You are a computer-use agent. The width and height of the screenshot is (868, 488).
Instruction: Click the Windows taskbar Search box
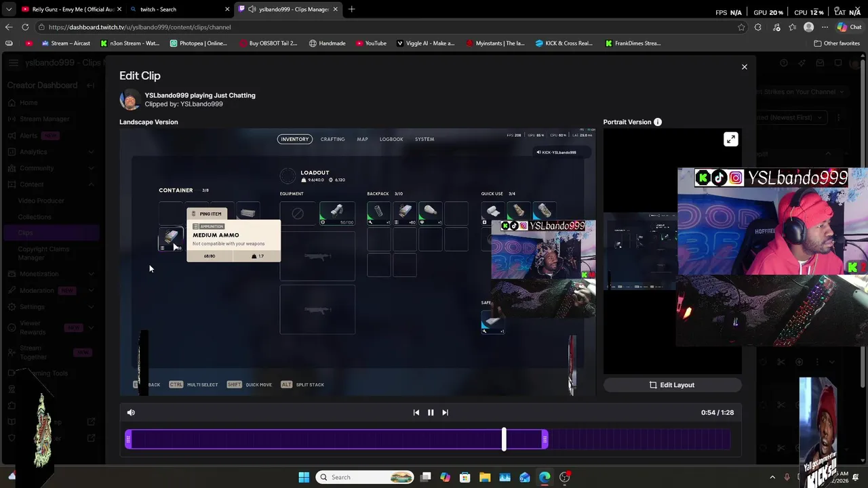366,477
